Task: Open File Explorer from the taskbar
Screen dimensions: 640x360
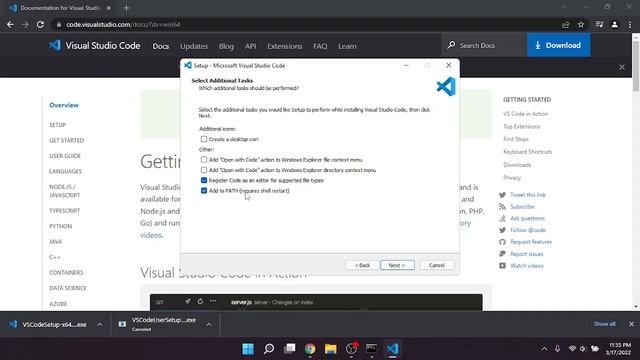Action: tap(331, 349)
